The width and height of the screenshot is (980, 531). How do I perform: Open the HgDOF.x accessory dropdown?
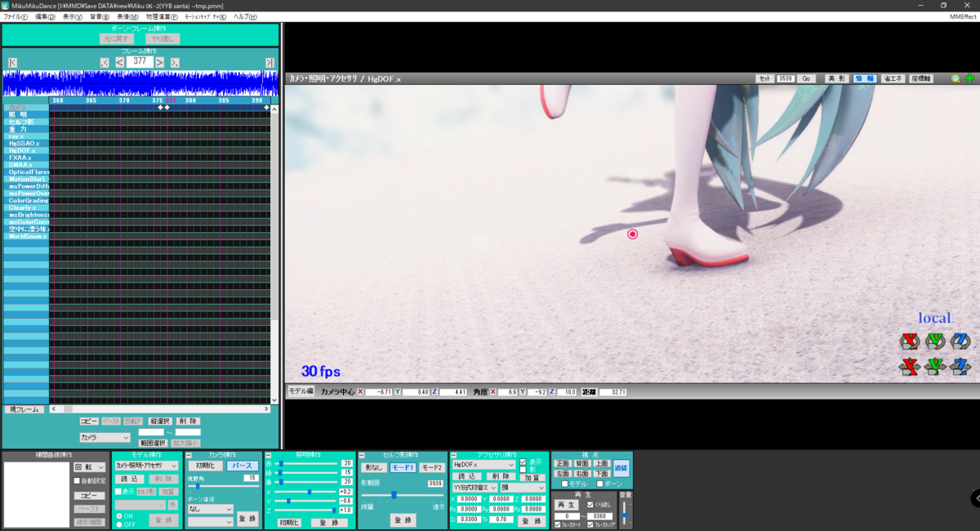click(x=484, y=464)
